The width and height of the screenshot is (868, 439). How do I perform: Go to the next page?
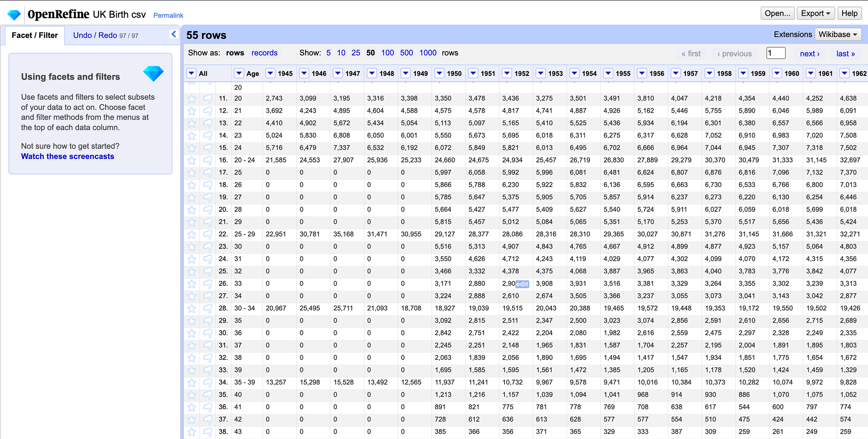810,54
